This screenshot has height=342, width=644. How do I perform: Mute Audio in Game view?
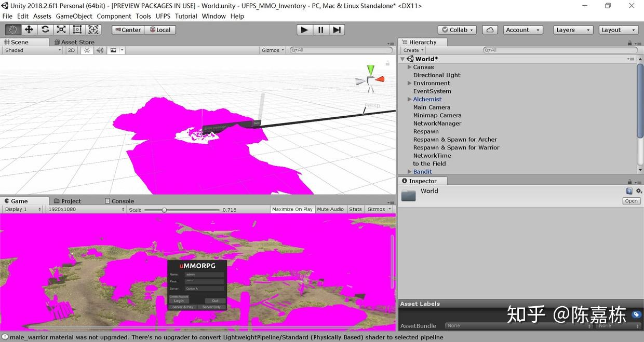pos(330,209)
